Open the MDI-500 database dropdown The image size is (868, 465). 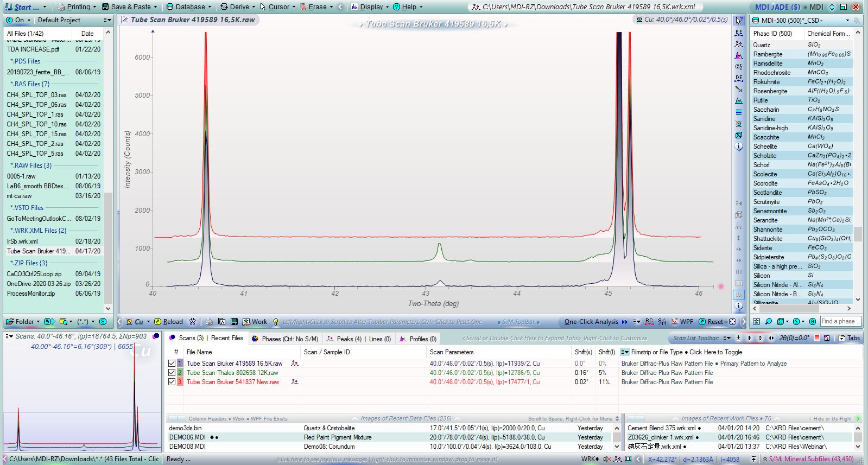(847, 21)
